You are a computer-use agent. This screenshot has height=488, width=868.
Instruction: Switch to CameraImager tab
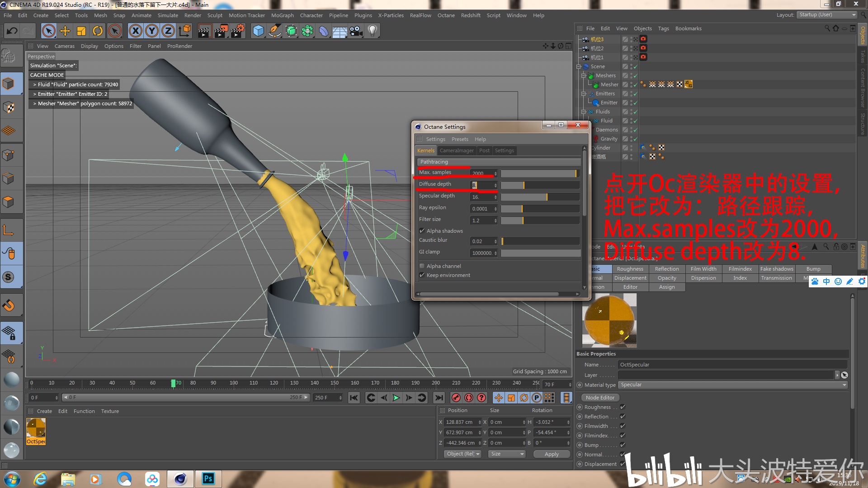pos(457,150)
